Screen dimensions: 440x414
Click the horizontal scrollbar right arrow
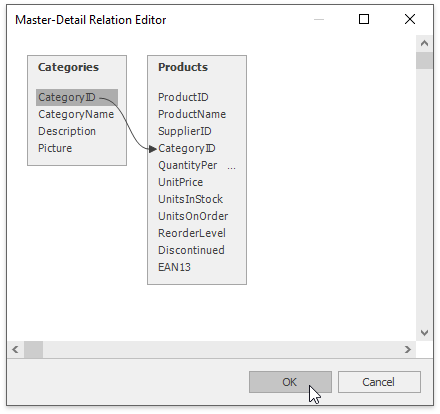tap(408, 349)
